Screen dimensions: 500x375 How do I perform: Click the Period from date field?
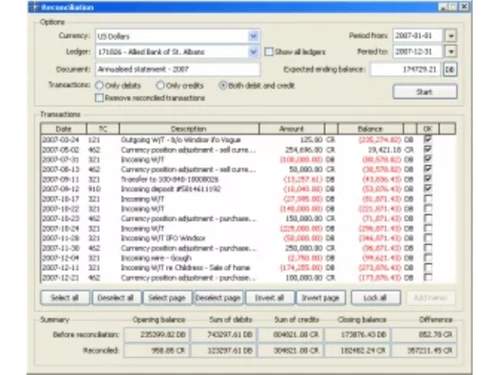418,36
